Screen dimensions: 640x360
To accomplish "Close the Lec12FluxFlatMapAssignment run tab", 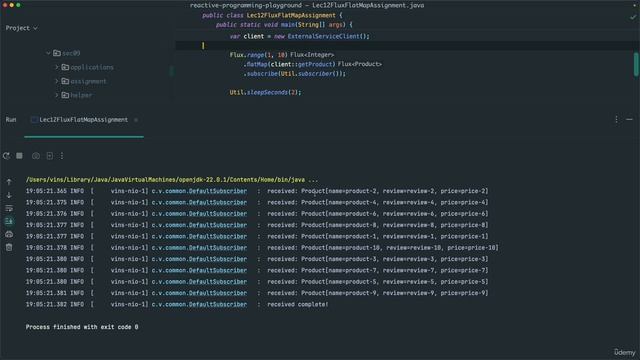I will pyautogui.click(x=136, y=120).
